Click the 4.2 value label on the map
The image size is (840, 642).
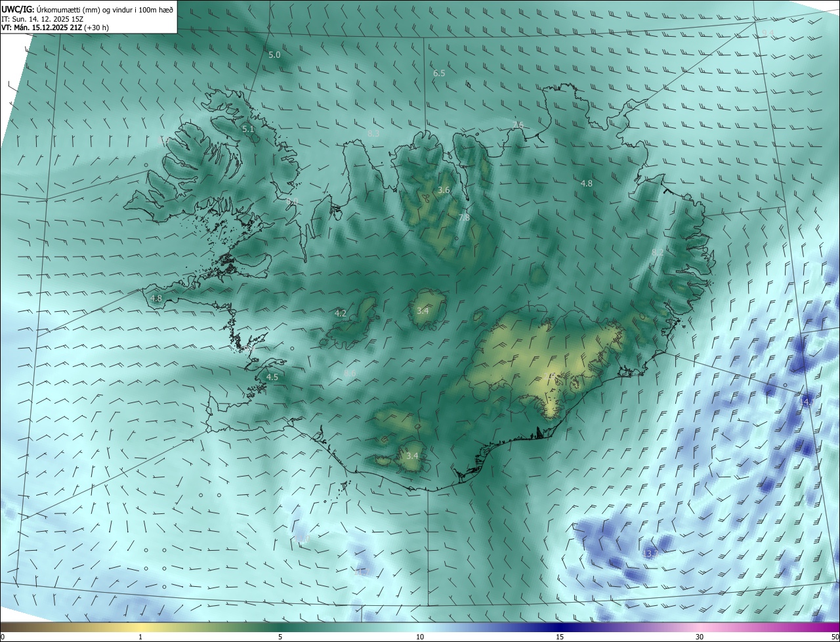coord(341,314)
